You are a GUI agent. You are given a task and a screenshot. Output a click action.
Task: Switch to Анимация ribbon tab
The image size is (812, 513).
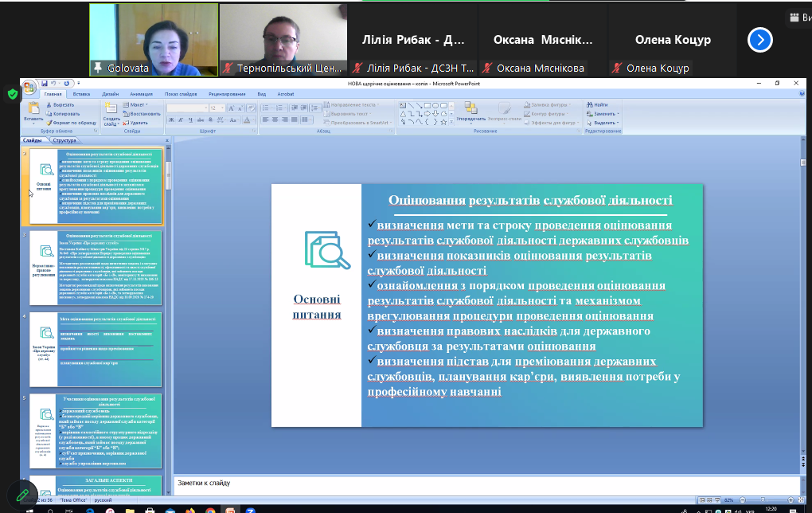coord(142,94)
